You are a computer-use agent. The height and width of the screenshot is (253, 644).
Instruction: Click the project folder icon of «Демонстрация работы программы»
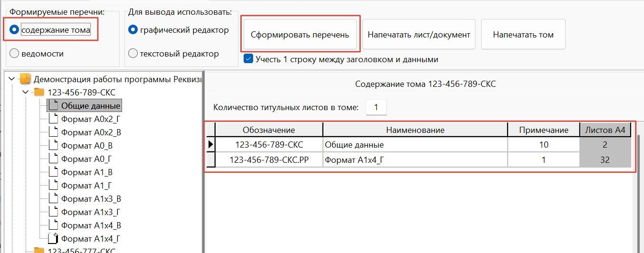pyautogui.click(x=25, y=79)
